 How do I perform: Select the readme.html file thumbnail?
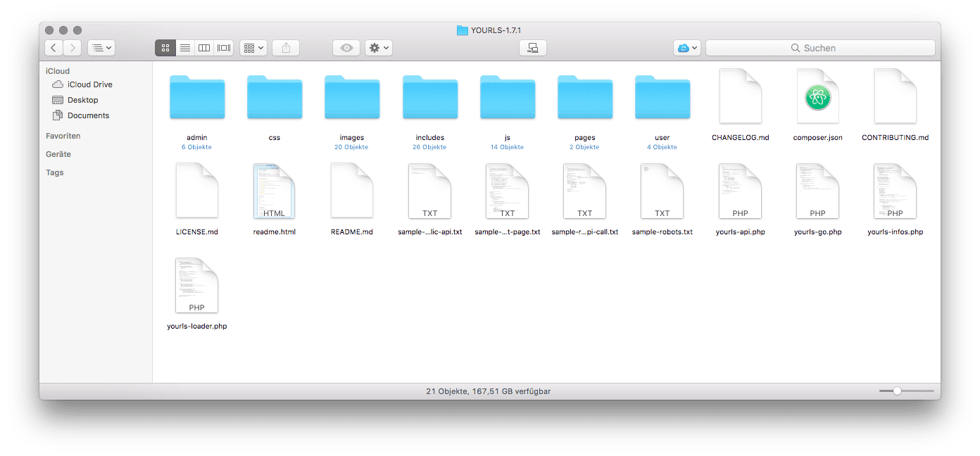[275, 191]
